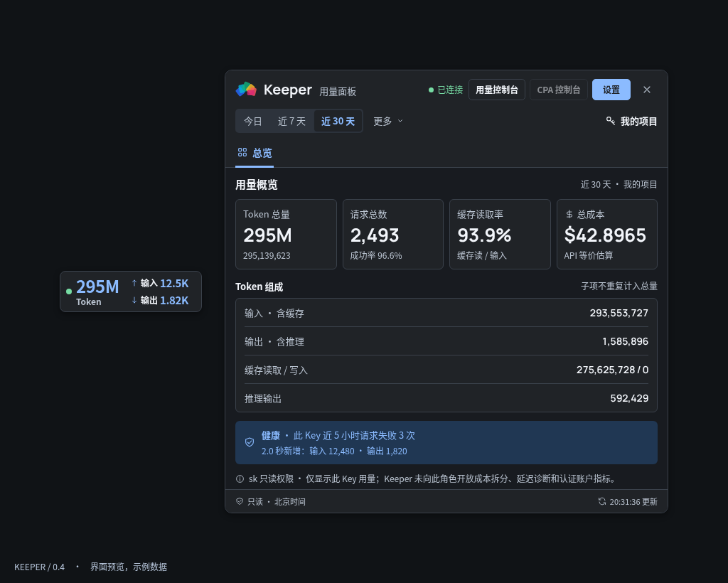
Task: Click the up arrow beside 输入 12.5K
Action: click(134, 283)
